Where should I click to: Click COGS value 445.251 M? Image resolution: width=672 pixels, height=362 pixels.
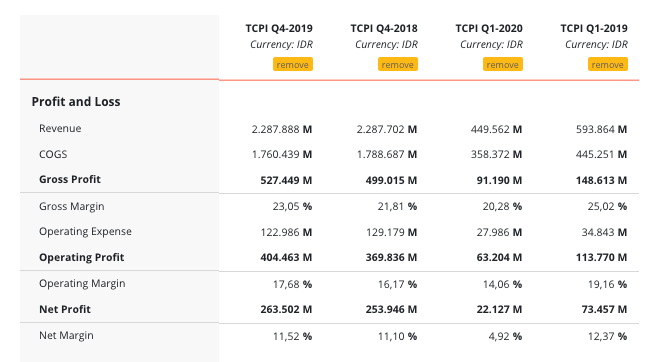[601, 154]
